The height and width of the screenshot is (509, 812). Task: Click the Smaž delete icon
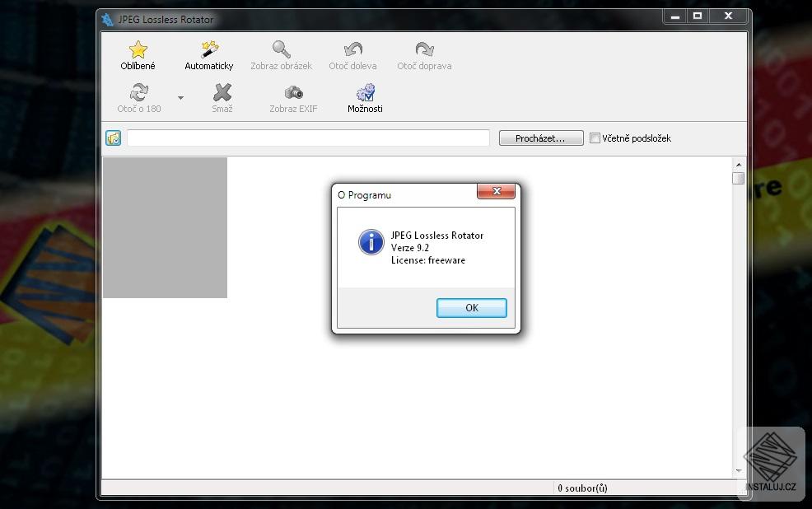point(222,91)
